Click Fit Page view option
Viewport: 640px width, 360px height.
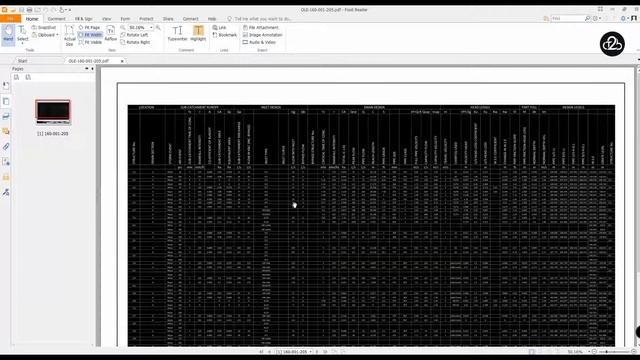click(x=89, y=27)
